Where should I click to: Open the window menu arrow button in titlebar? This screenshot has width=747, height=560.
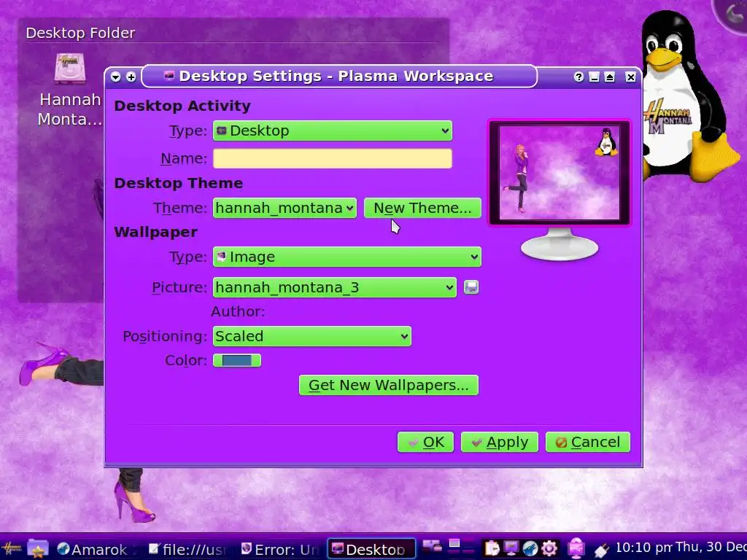click(x=115, y=77)
